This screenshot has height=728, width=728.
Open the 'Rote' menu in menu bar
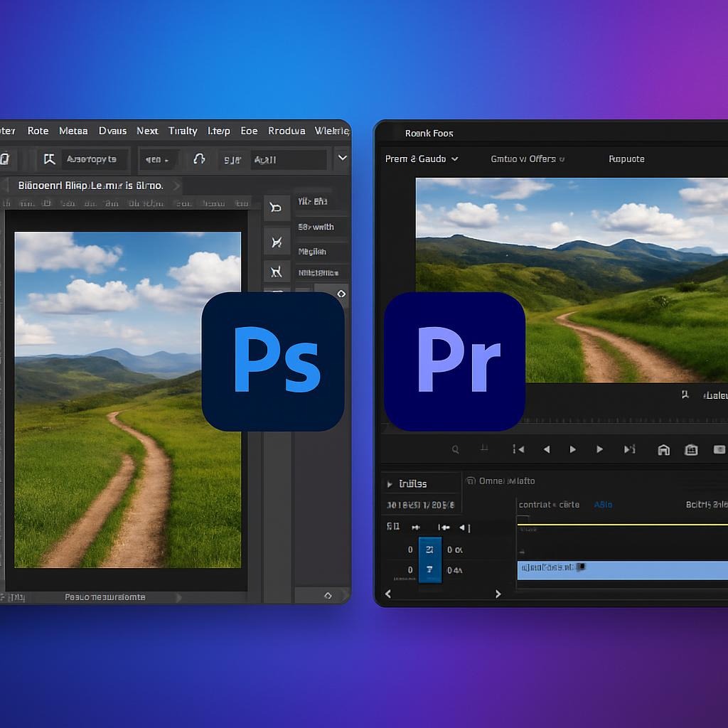(38, 131)
